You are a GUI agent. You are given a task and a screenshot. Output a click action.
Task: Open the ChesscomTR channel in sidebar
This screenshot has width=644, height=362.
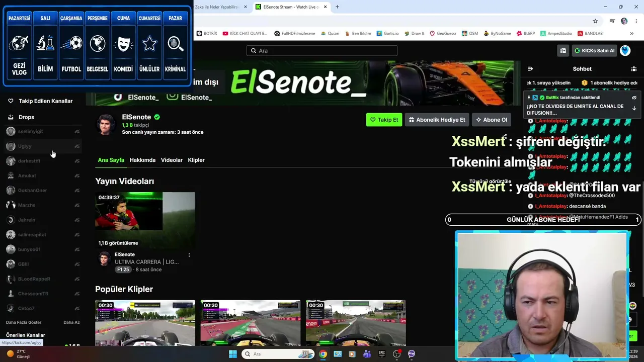pyautogui.click(x=43, y=294)
